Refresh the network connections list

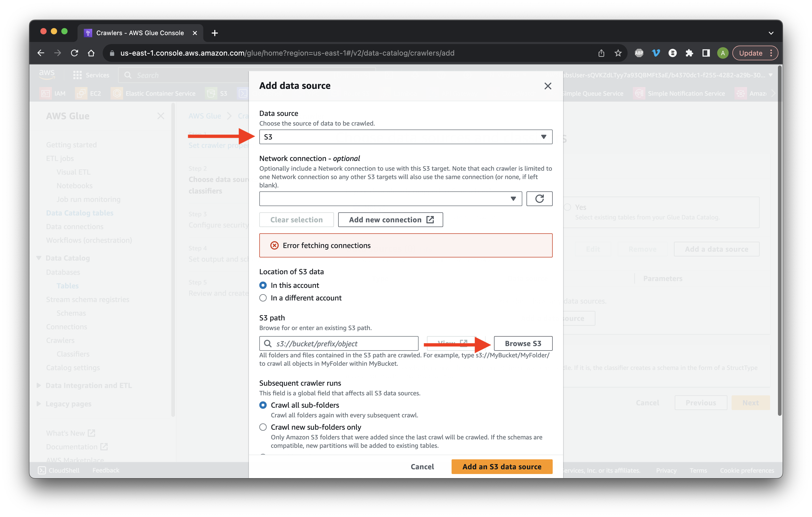(539, 198)
